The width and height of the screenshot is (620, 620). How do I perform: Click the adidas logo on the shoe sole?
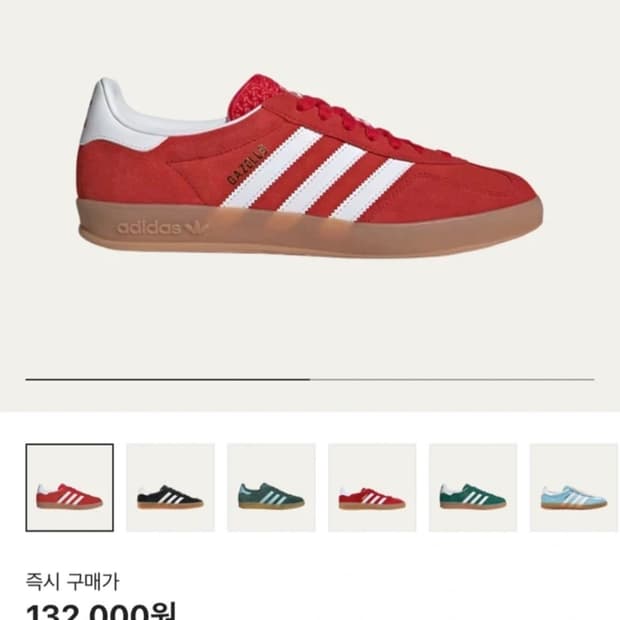[163, 228]
